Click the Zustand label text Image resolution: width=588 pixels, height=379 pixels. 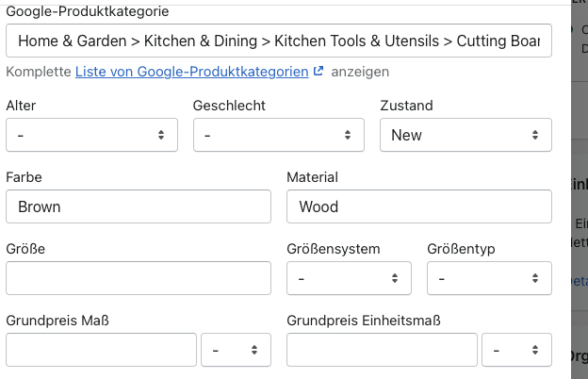point(406,106)
